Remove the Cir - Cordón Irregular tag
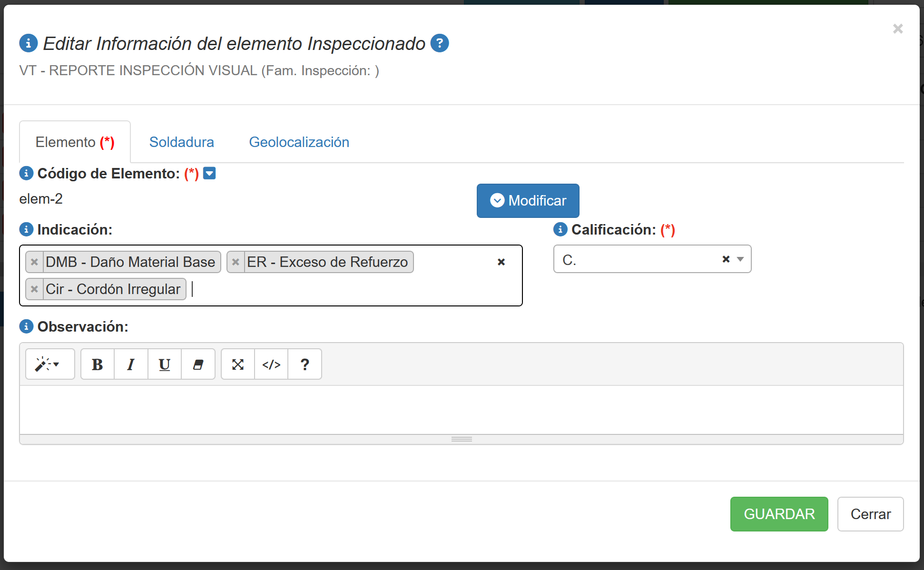This screenshot has height=570, width=924. click(x=34, y=289)
